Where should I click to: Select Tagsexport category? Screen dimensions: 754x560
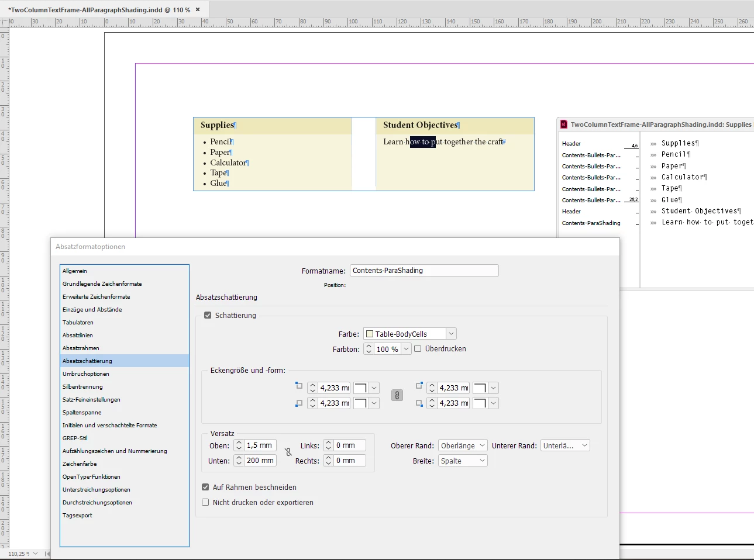(x=125, y=516)
